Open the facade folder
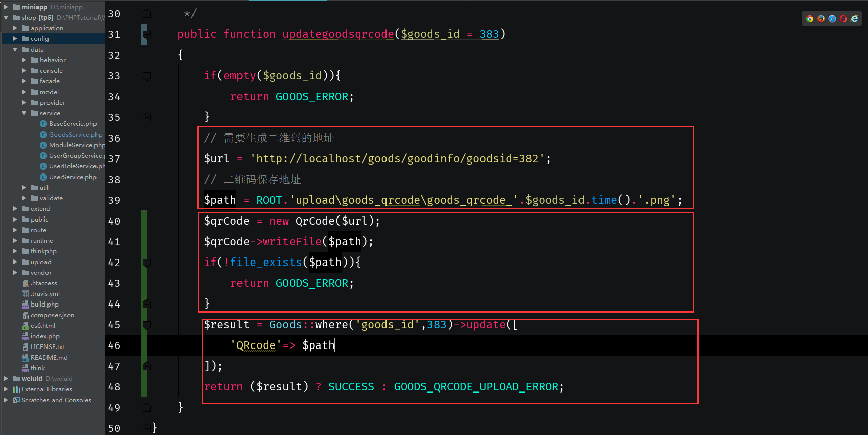Viewport: 868px width, 435px height. pyautogui.click(x=50, y=81)
